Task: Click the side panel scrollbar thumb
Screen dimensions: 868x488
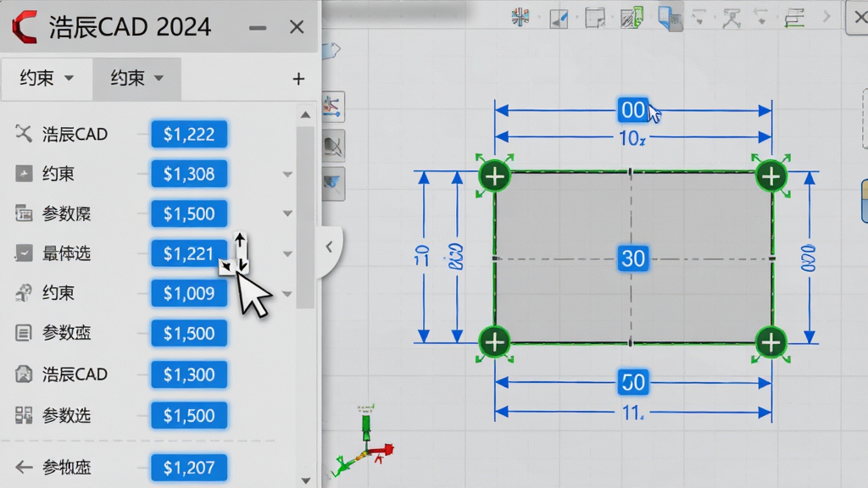Action: tap(304, 217)
